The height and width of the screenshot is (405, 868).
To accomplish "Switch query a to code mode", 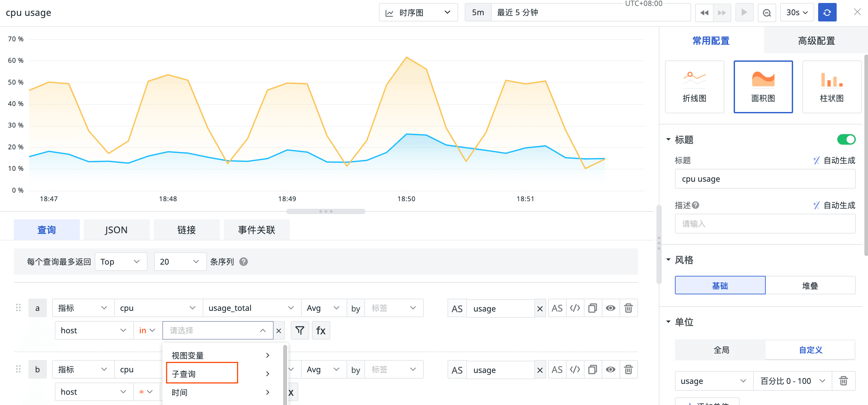I will [575, 308].
